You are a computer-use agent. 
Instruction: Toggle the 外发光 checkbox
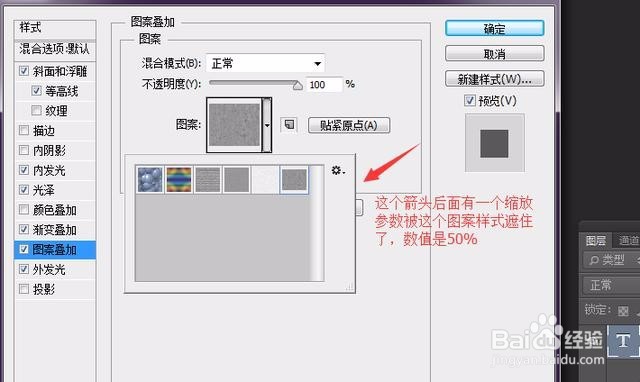point(24,269)
